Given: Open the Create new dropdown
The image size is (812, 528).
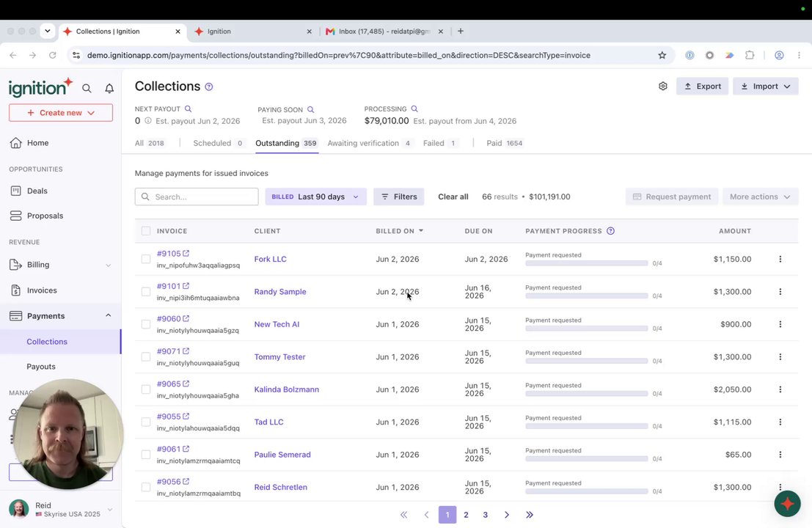Looking at the screenshot, I should coord(61,113).
